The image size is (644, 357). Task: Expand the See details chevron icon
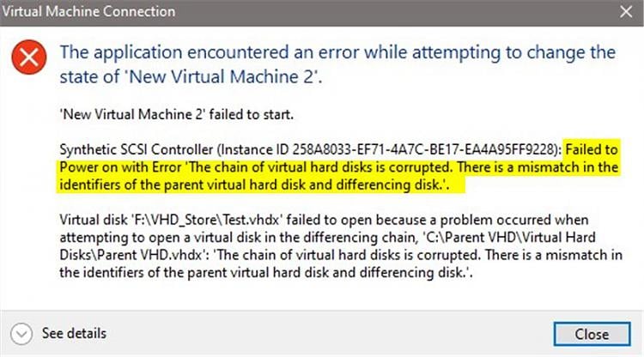click(21, 334)
